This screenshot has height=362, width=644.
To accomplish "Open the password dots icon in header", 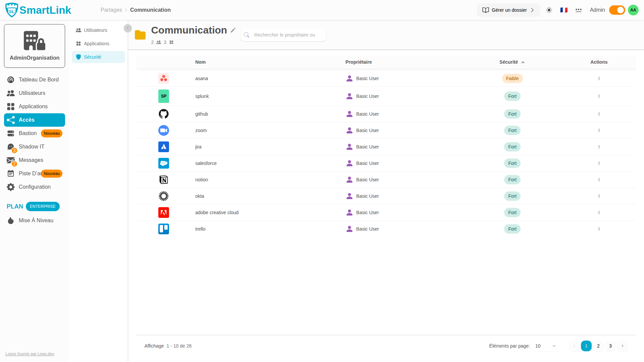I will tap(579, 10).
